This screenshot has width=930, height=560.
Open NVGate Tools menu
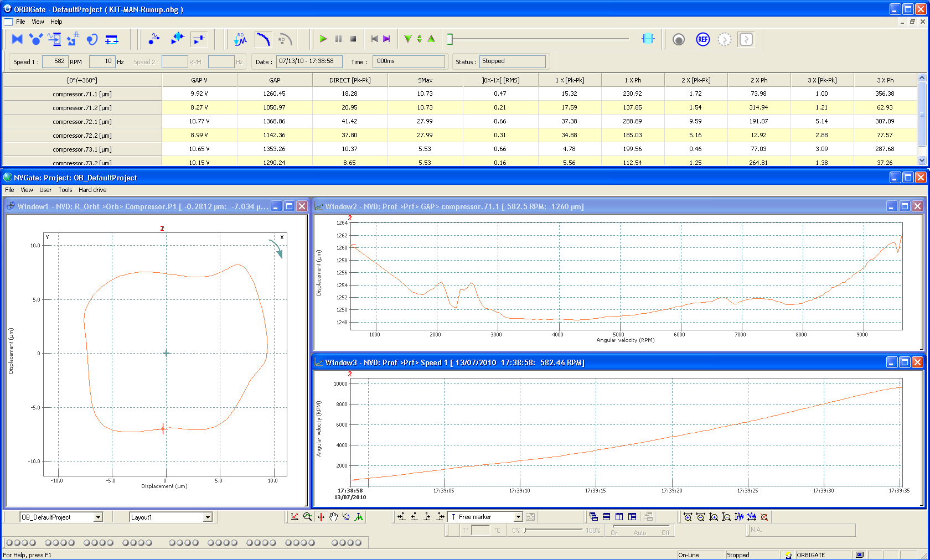coord(65,190)
